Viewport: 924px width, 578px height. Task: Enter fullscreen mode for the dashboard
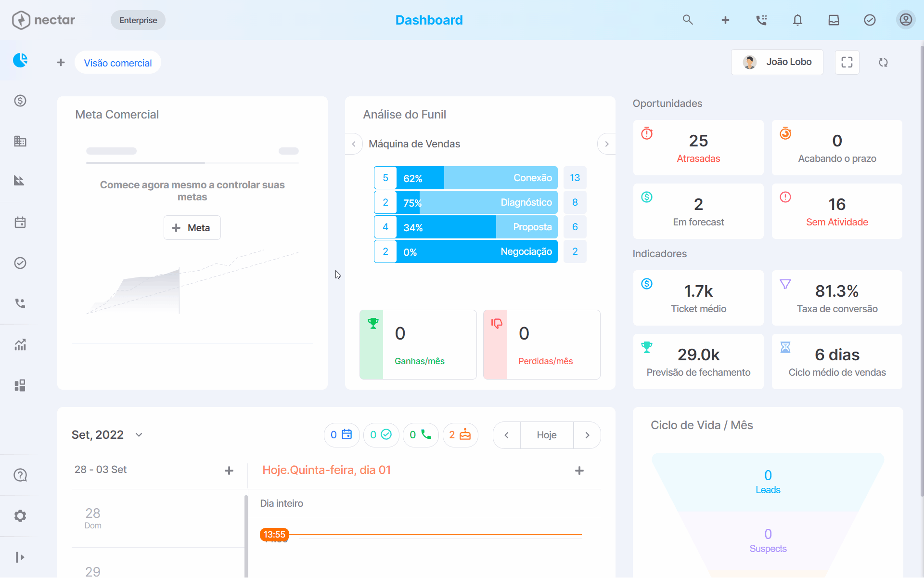click(x=847, y=62)
